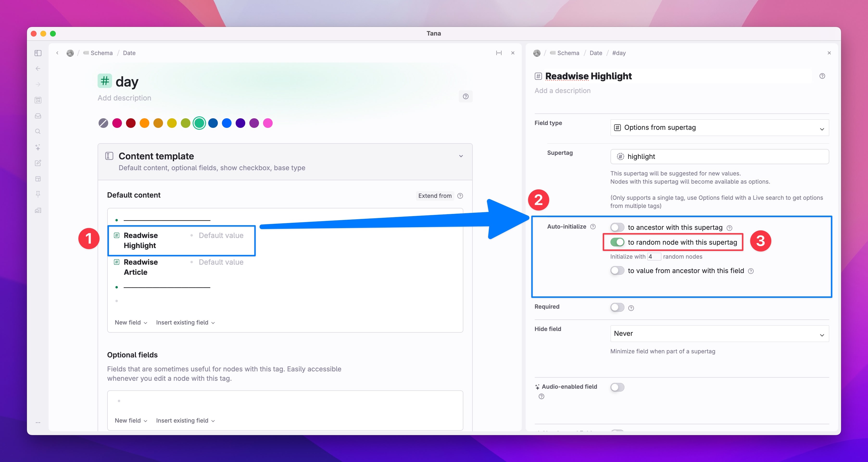
Task: Disable 'to random node with this supertag' toggle
Action: click(x=617, y=242)
